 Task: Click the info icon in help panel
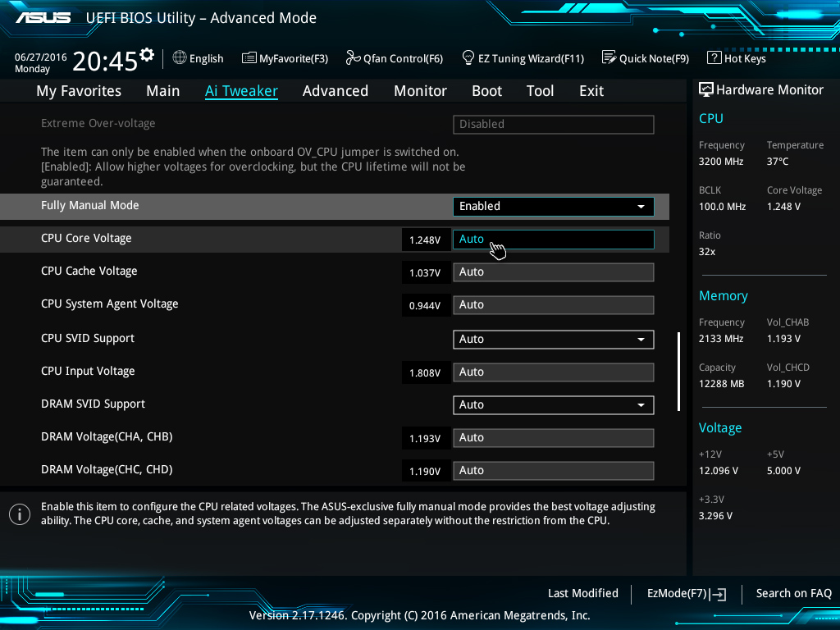pyautogui.click(x=20, y=514)
